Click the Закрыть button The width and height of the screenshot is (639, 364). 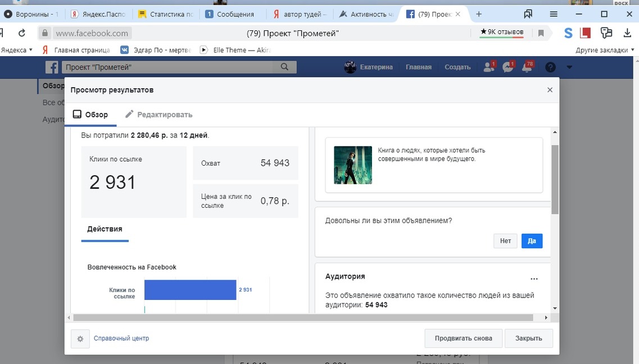[528, 338]
